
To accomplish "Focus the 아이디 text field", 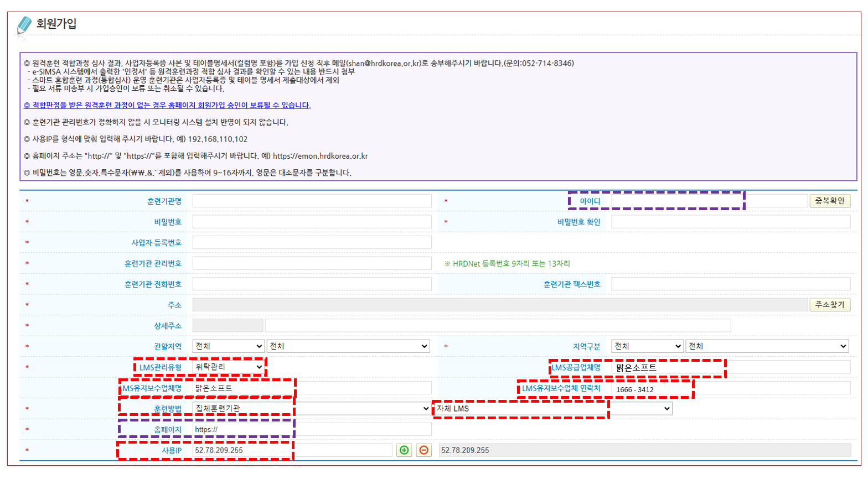I will point(709,201).
